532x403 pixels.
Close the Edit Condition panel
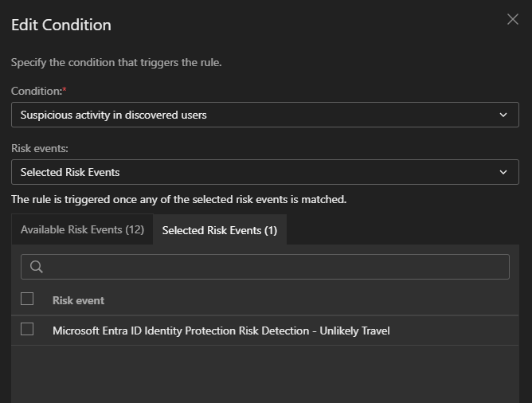pos(513,19)
